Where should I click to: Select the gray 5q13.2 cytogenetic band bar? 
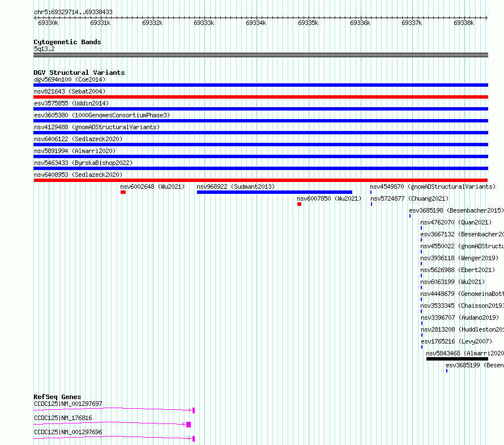tap(260, 55)
